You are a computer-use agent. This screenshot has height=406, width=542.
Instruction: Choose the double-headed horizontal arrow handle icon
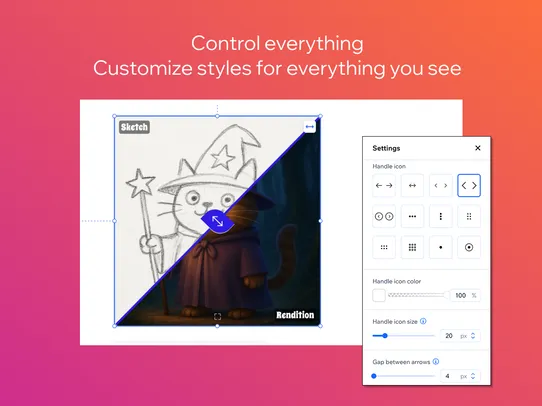[412, 186]
